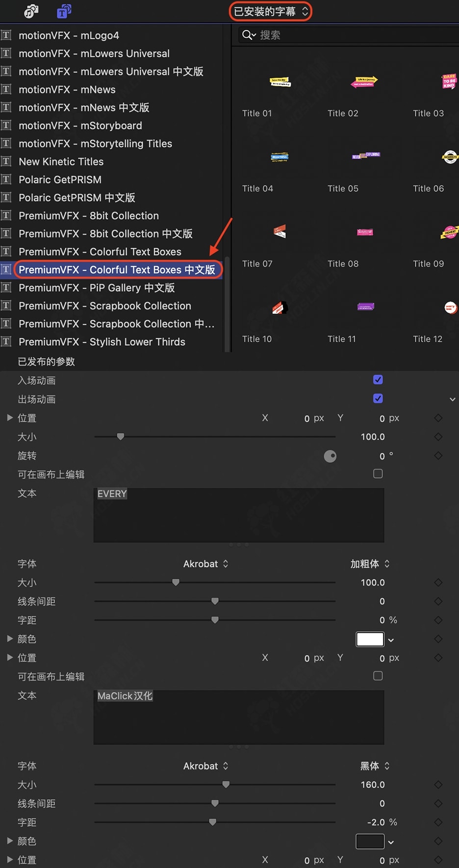Select PremiumVFX - 8bit Collection category

point(89,216)
